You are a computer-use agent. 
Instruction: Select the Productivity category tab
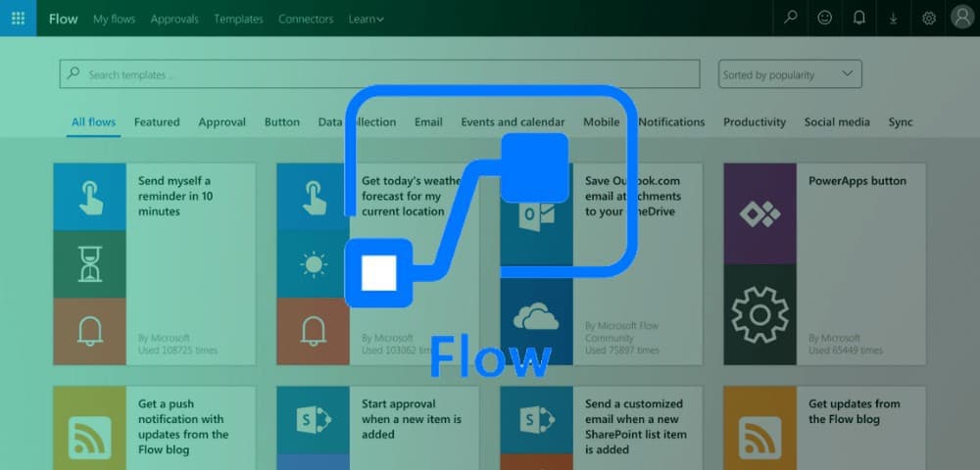(755, 121)
